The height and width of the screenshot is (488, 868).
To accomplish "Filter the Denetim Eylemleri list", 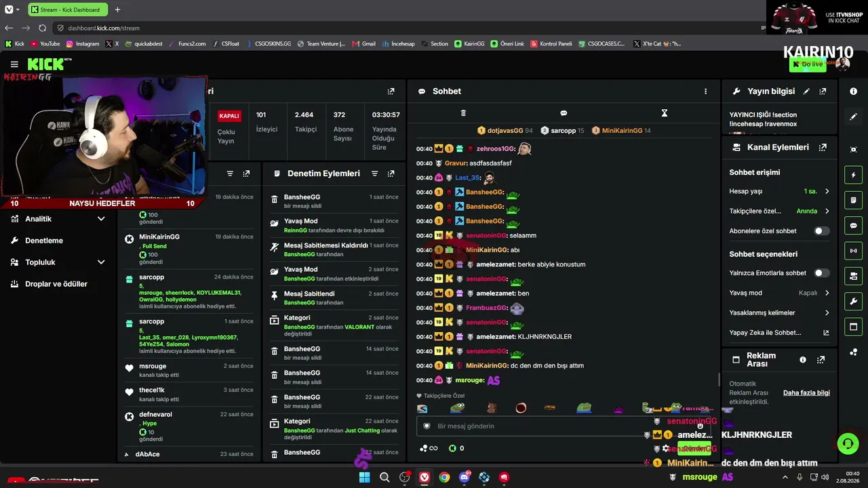I will pos(374,174).
